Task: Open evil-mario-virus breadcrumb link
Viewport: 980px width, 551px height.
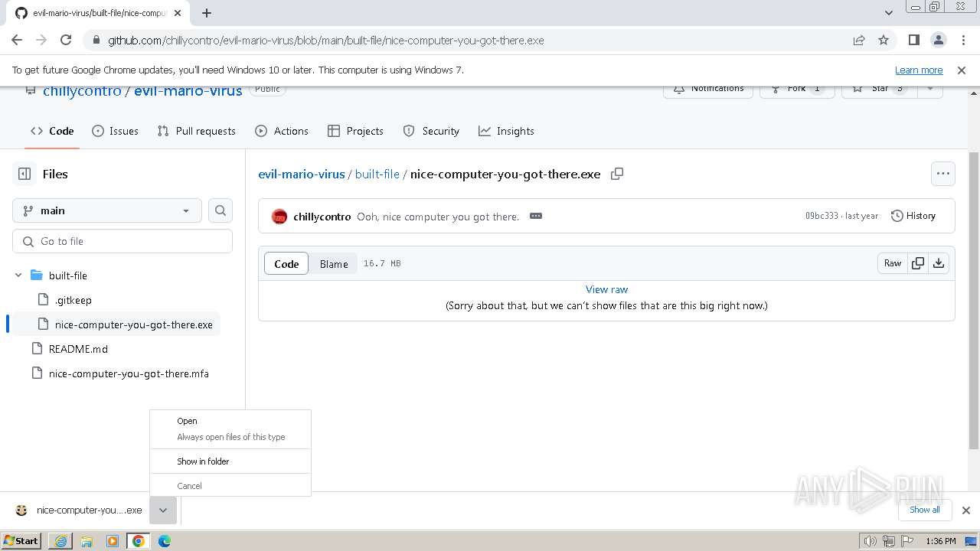Action: [x=302, y=174]
